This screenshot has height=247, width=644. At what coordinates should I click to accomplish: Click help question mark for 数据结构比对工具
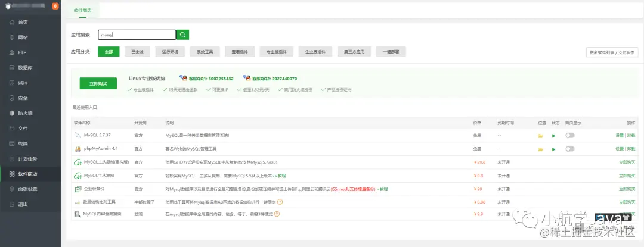click(280, 202)
